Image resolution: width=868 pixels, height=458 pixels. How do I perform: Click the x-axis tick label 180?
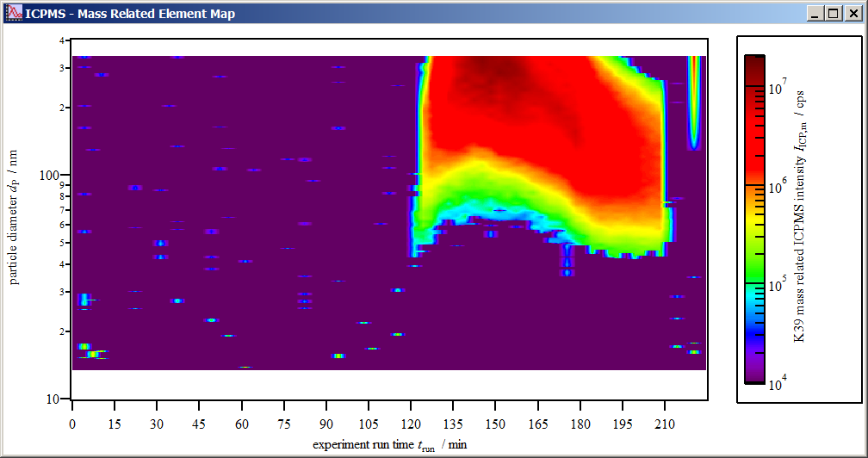coord(580,424)
